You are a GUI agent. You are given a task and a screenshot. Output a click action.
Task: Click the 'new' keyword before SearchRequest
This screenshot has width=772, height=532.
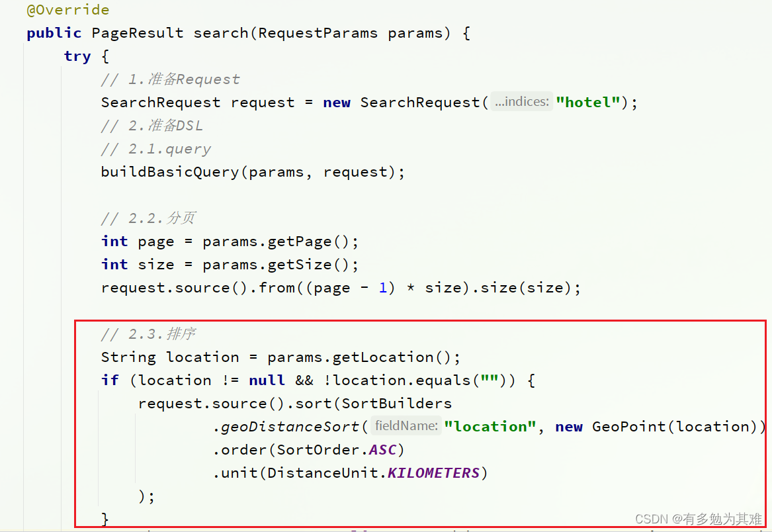click(x=337, y=103)
